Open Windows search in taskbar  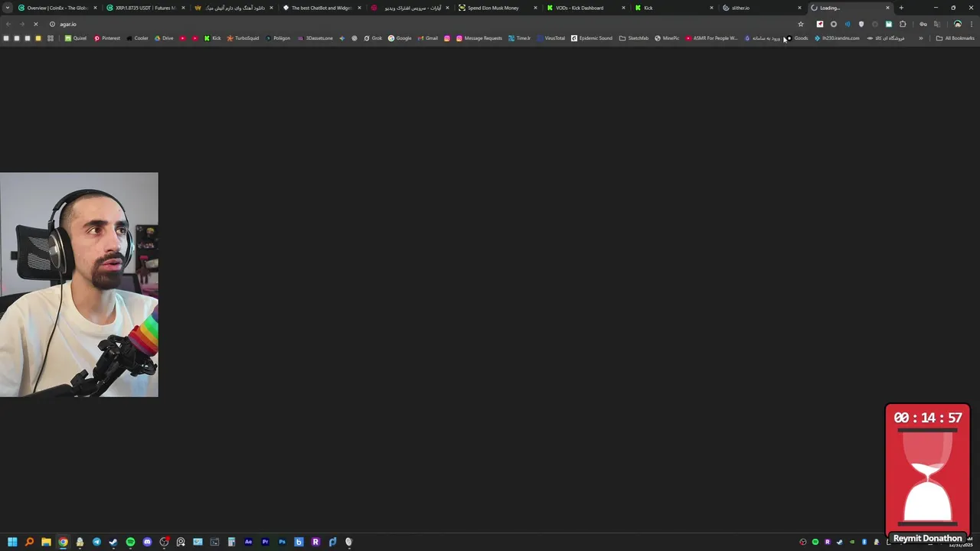pos(29,542)
